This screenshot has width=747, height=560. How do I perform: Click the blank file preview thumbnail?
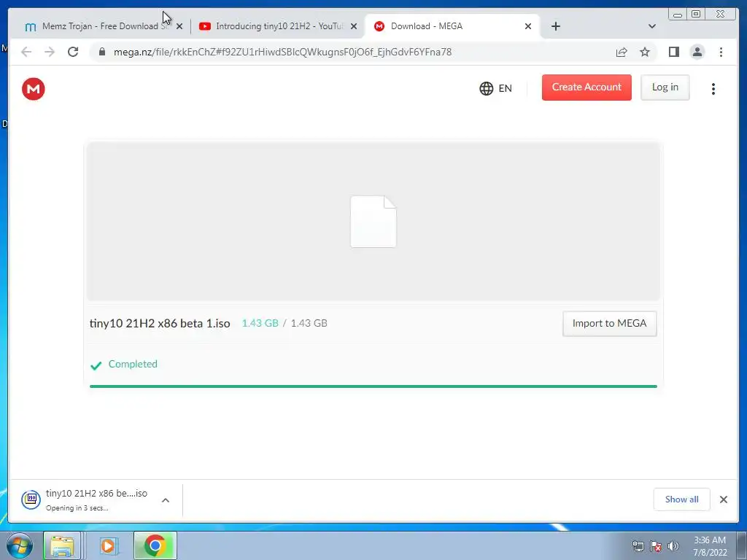click(x=373, y=222)
